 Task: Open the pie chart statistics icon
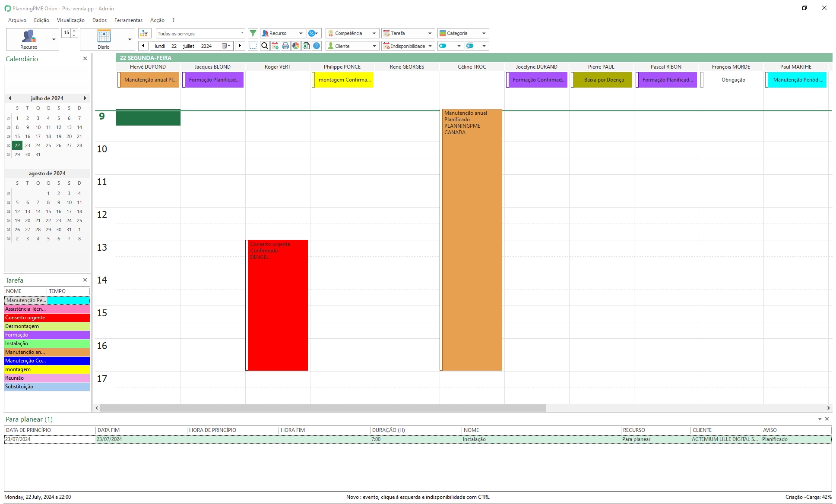coord(296,46)
